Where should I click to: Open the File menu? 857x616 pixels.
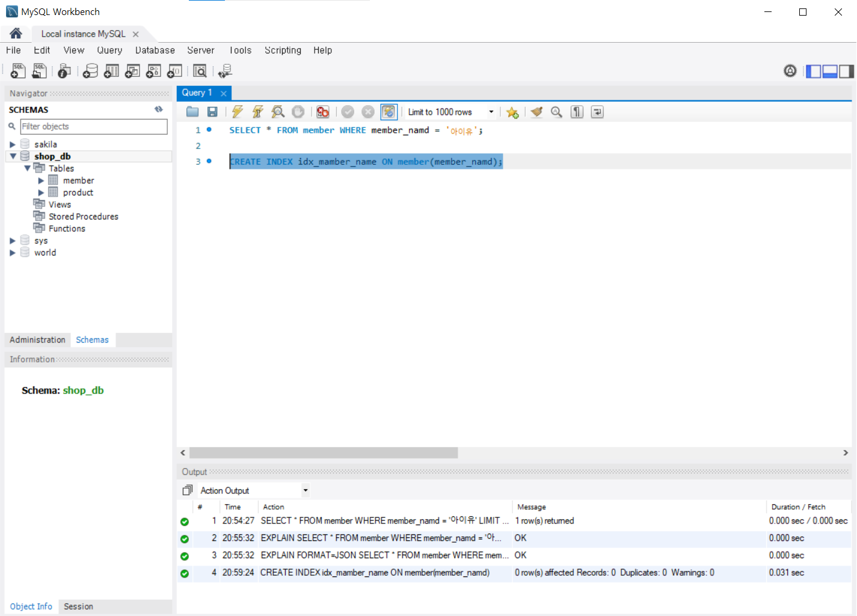pos(13,50)
